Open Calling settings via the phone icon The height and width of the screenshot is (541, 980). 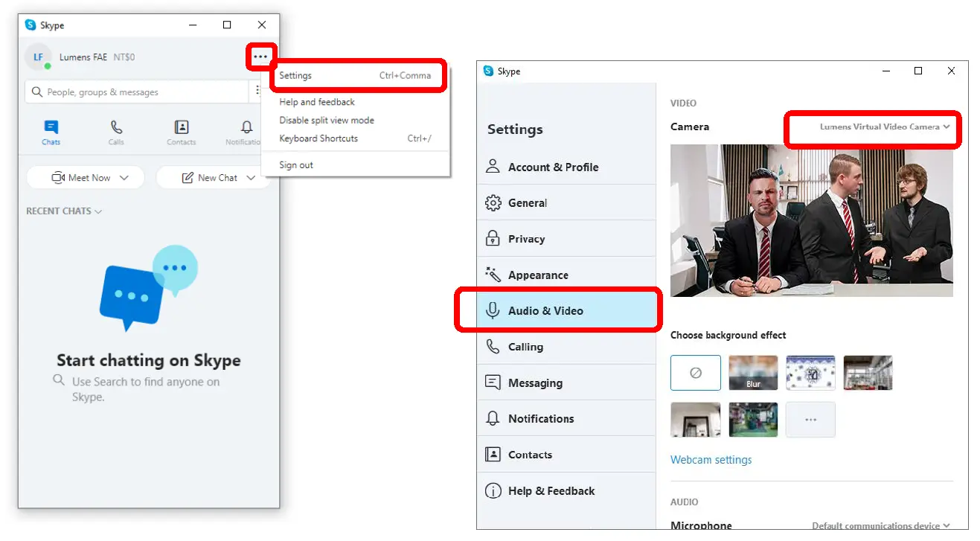[493, 347]
